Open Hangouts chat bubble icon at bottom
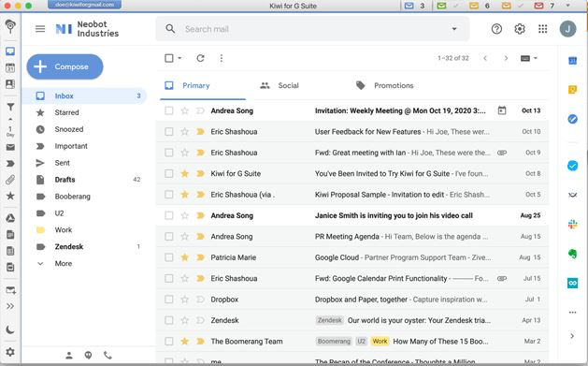Viewport: 588px width, 366px height. pos(88,355)
